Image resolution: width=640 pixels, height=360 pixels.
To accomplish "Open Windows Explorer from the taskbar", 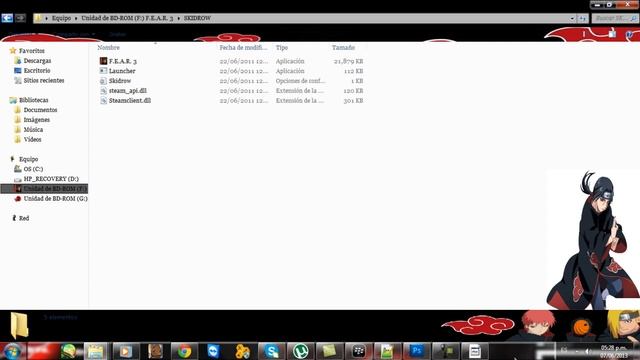I will (96, 351).
